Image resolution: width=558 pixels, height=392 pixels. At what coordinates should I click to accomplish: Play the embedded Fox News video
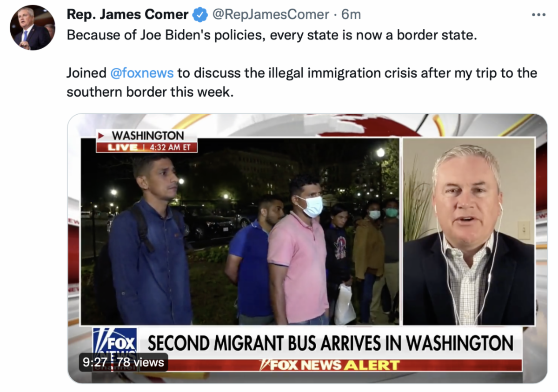[307, 248]
